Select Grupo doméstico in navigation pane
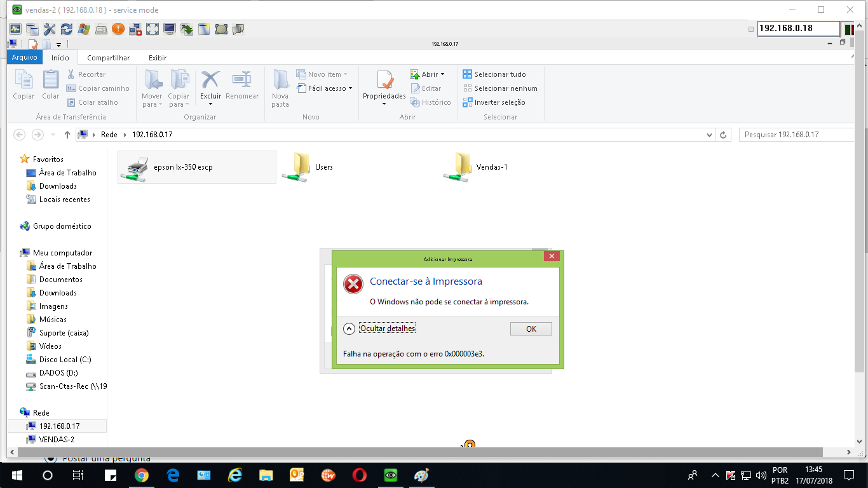This screenshot has height=488, width=868. coord(55,226)
